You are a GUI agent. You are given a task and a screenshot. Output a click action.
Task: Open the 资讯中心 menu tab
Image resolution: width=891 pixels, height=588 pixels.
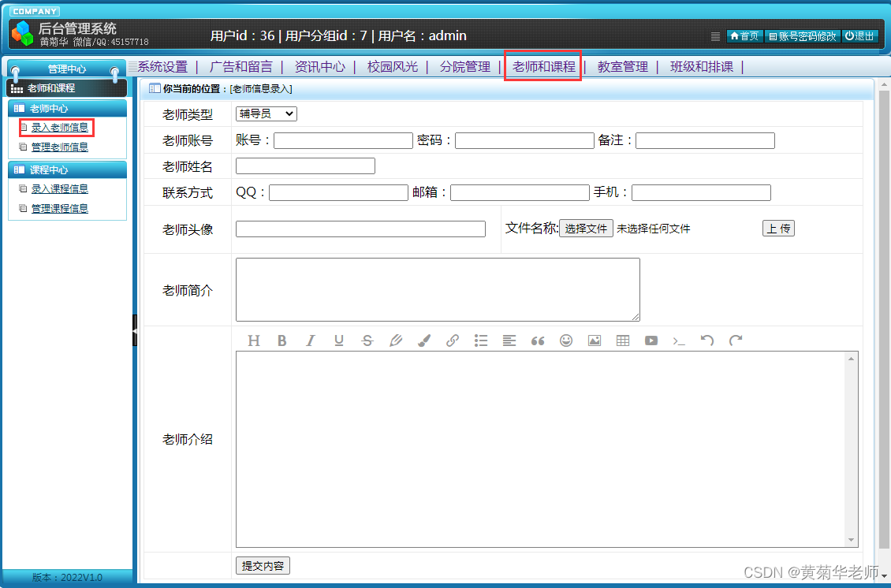tap(320, 67)
